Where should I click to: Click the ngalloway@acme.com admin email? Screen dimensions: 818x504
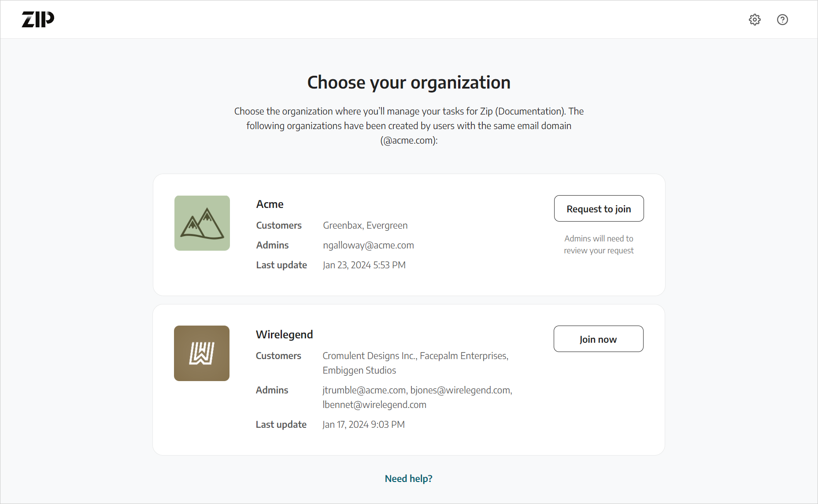pos(368,245)
